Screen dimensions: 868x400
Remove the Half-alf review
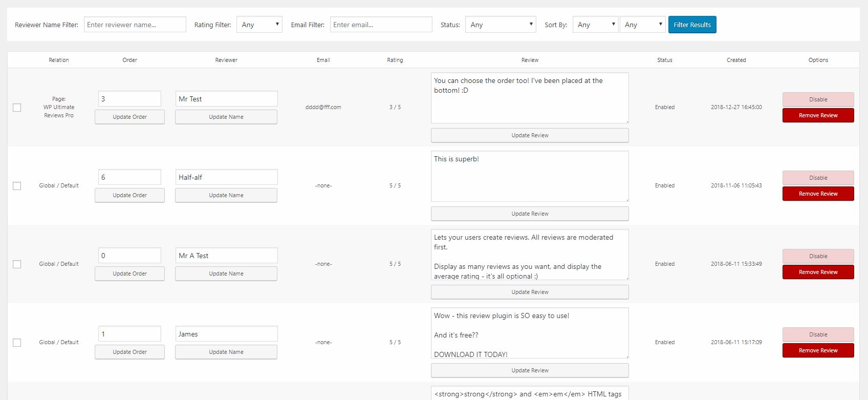[x=818, y=194]
